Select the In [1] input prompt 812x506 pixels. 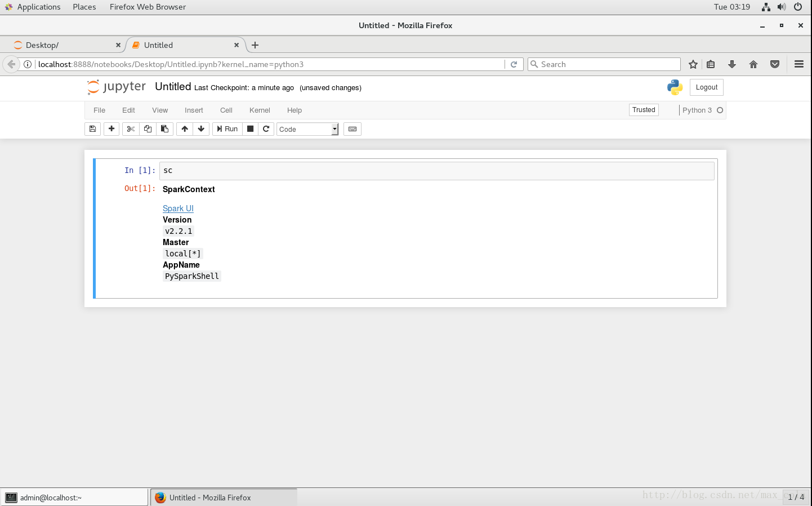[140, 170]
